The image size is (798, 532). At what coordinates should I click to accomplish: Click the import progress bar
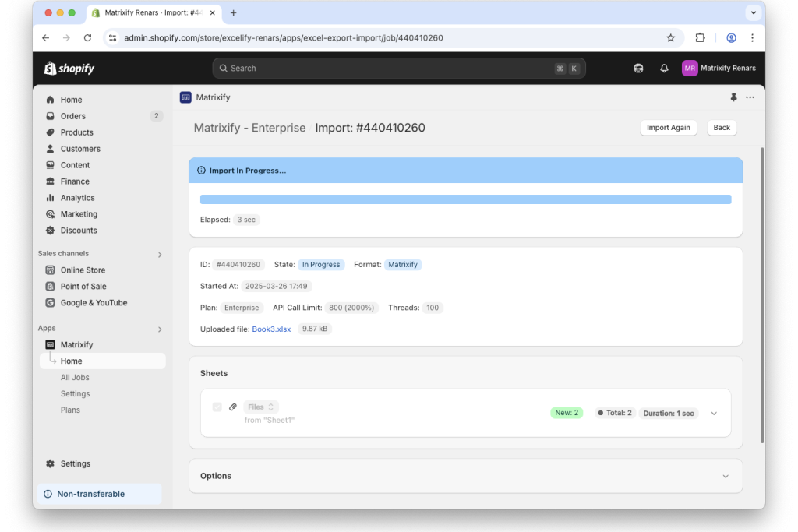tap(465, 199)
